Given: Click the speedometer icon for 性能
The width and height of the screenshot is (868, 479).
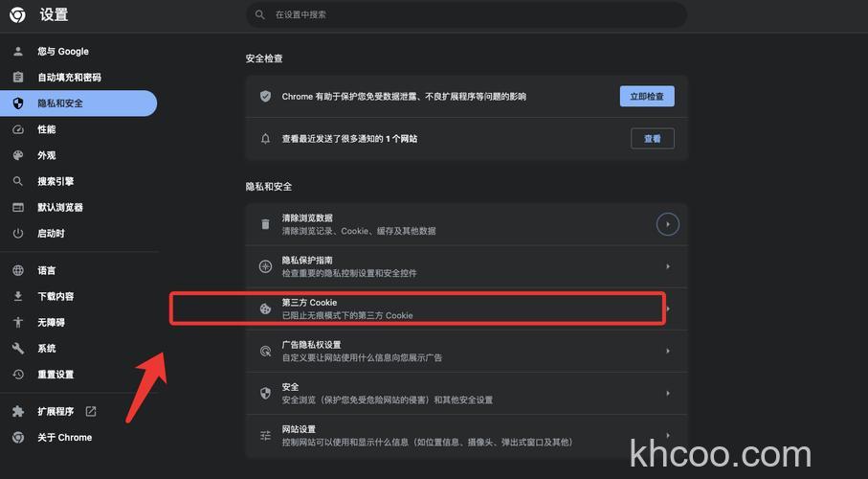Looking at the screenshot, I should click(18, 129).
